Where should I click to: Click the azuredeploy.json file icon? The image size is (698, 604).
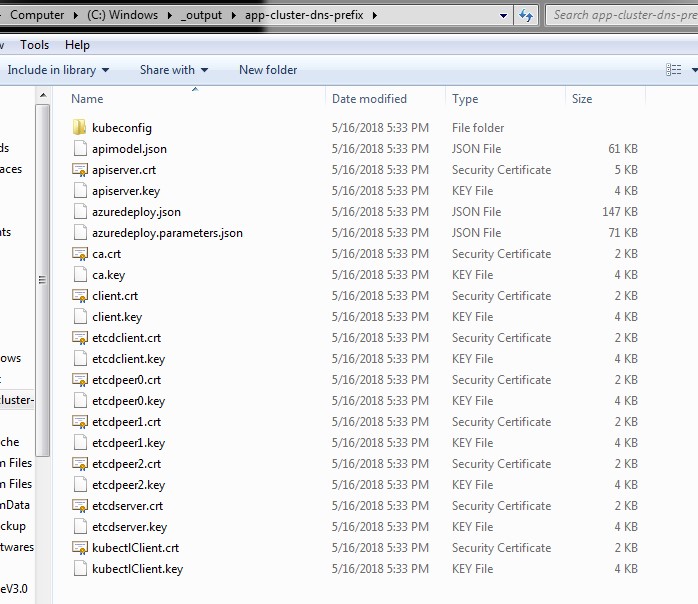tap(80, 211)
